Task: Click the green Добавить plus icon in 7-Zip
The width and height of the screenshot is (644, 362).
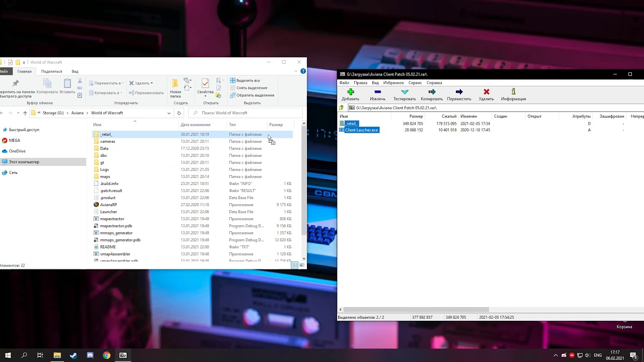Action: click(x=351, y=92)
